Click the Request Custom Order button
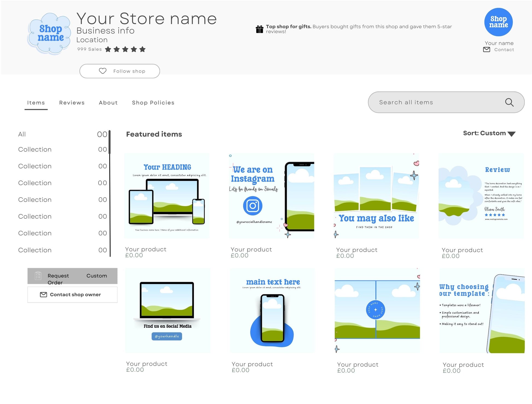This screenshot has height=404, width=532. pos(72,276)
